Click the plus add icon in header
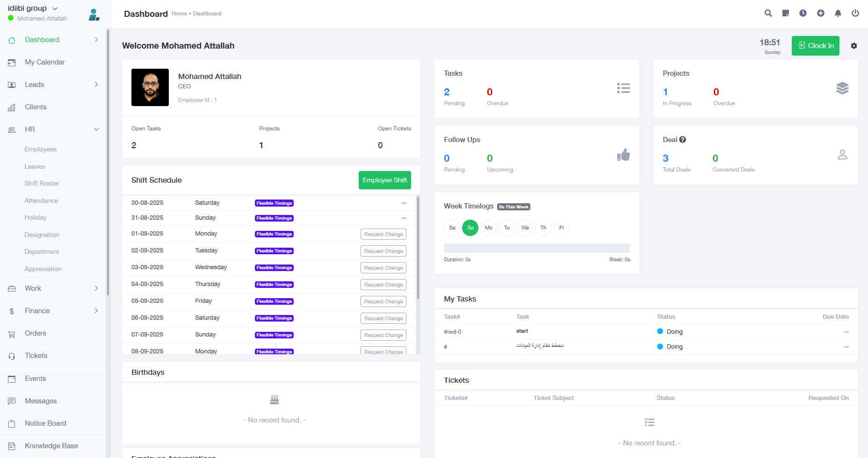Screen dimensions: 868x458 (821, 13)
